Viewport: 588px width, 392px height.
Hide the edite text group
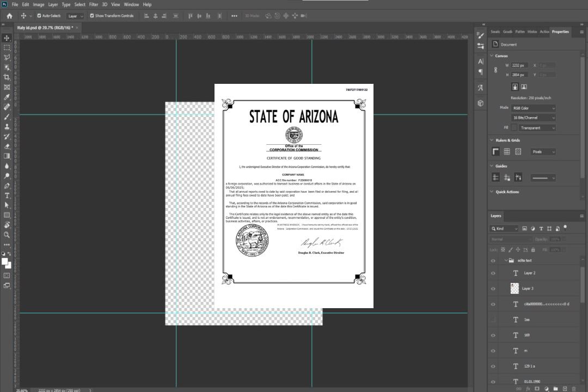(x=493, y=260)
